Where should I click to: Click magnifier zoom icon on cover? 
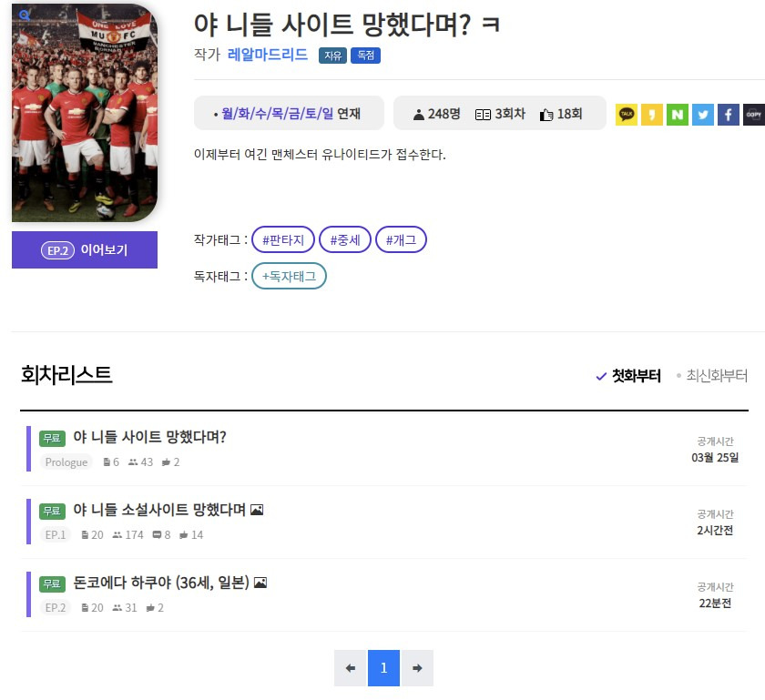click(x=25, y=15)
